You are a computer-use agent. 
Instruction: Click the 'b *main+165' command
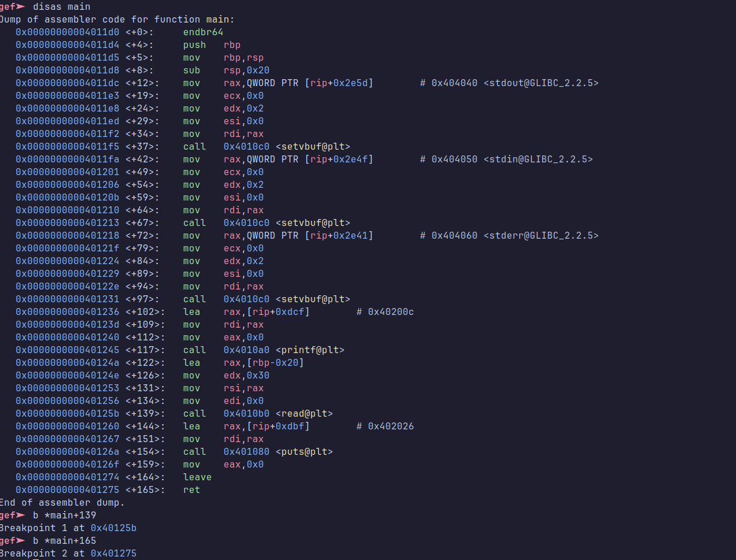coord(65,540)
